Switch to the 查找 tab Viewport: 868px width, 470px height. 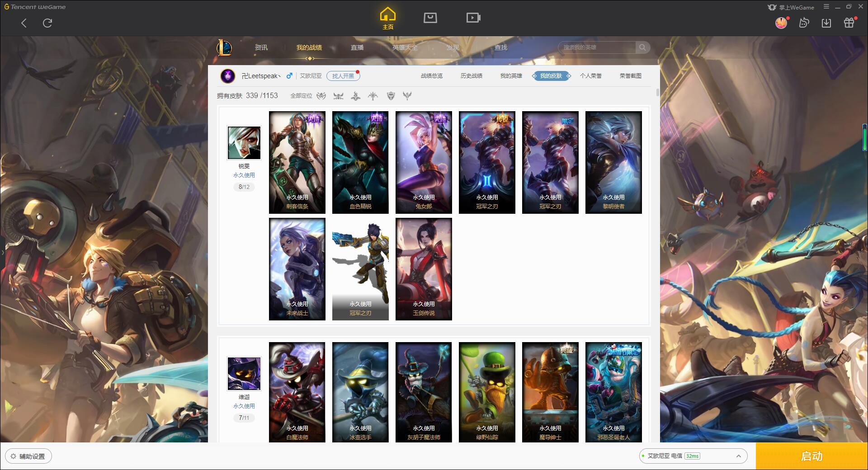coord(501,47)
